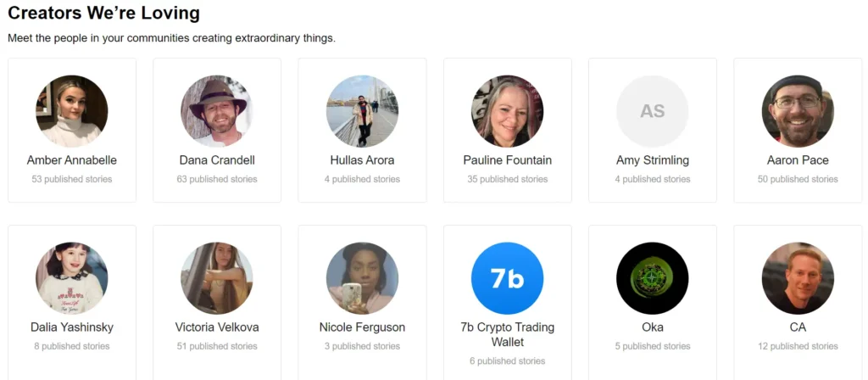Select the Victoria Velkova name
Screen dimensions: 868x380
click(x=217, y=327)
